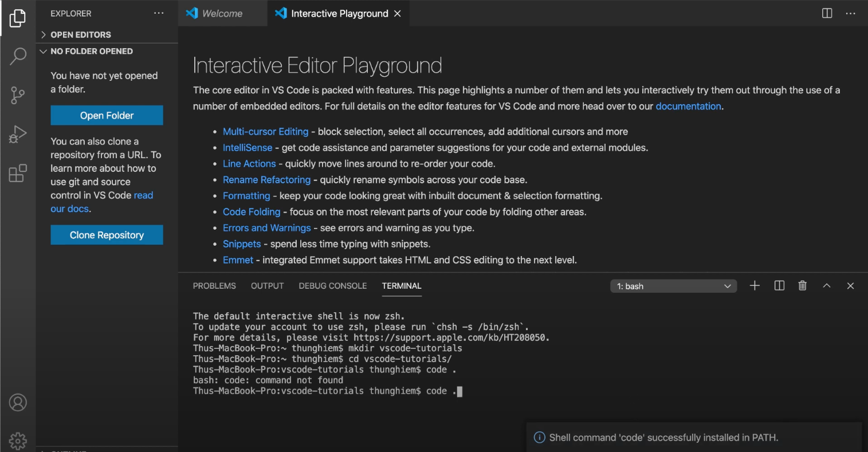The image size is (868, 452).
Task: Expand the Open Editors section
Action: (107, 34)
